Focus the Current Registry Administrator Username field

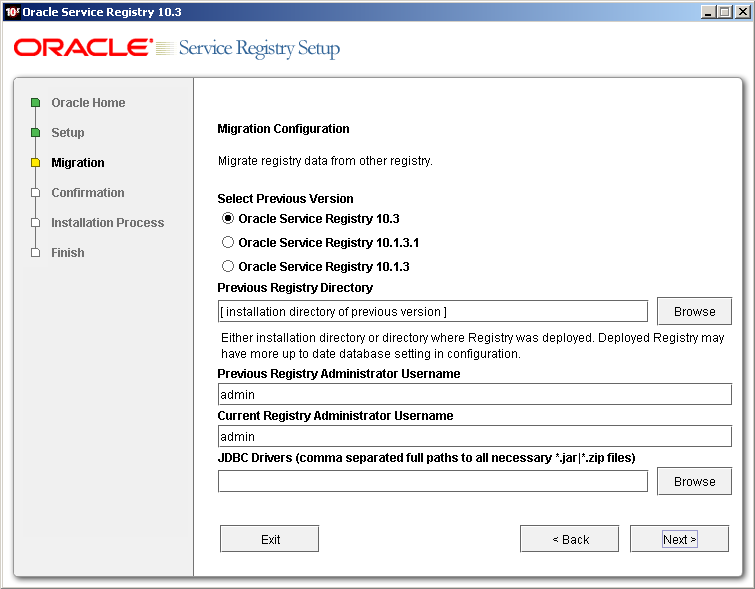474,436
